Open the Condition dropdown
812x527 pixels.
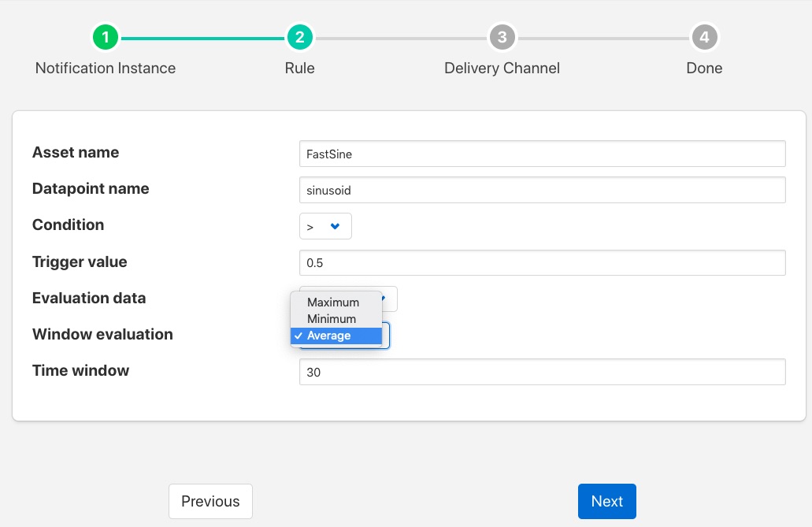pyautogui.click(x=325, y=227)
